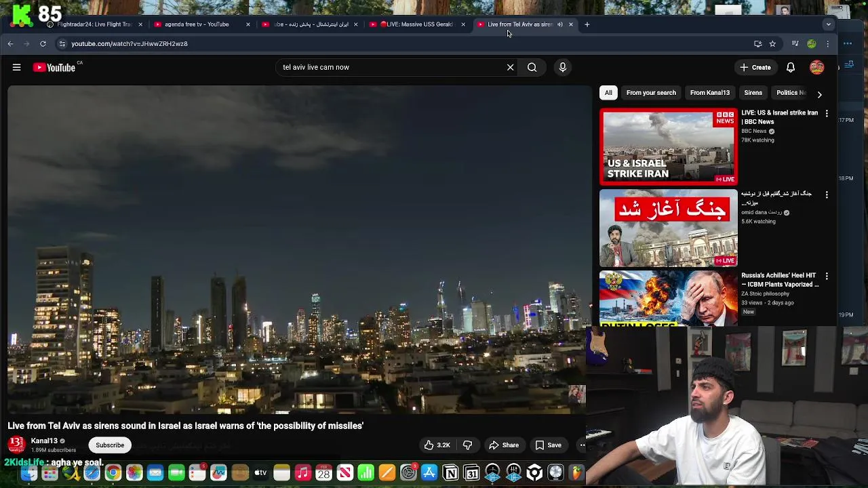Open Mail app in the dock

pyautogui.click(x=155, y=473)
